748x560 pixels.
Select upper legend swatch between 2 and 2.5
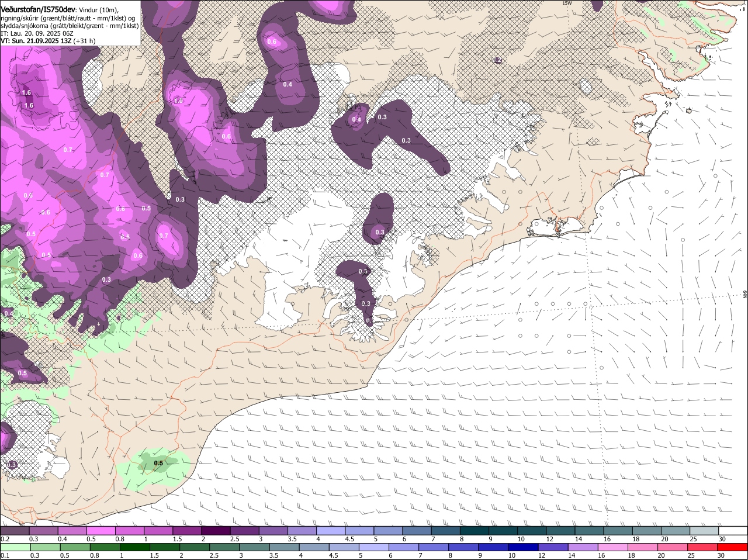tap(216, 531)
